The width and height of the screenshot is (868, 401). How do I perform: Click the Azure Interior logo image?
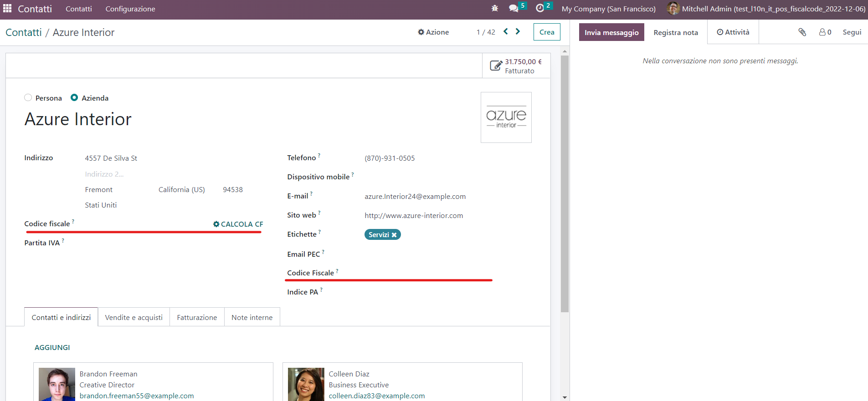pos(506,117)
